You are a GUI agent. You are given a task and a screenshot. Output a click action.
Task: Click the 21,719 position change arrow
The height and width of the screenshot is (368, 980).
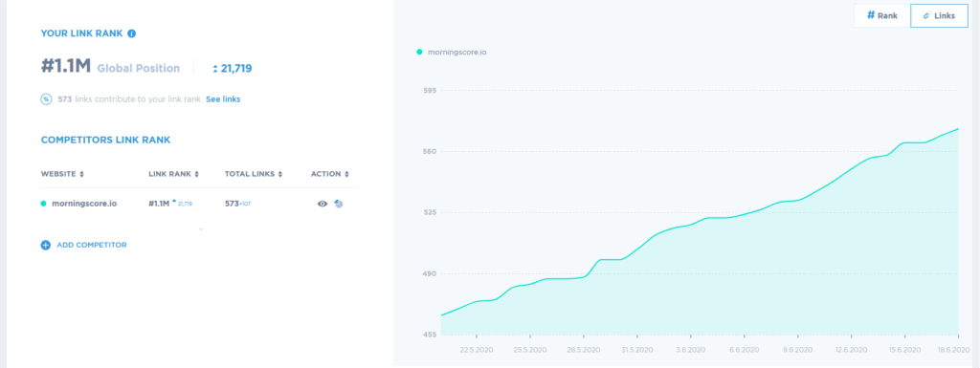[215, 69]
